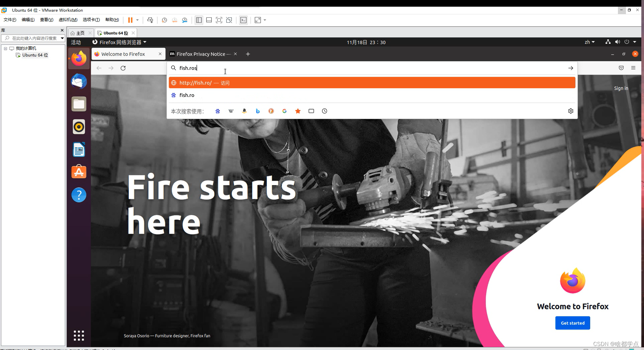Reload the current Firefox page
The image size is (644, 350).
123,68
